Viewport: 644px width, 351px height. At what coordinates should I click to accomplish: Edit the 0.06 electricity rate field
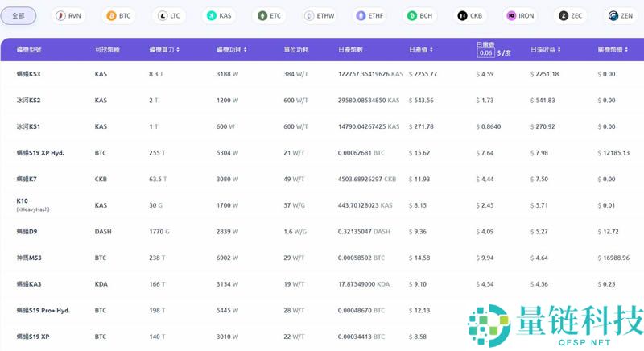[x=485, y=53]
